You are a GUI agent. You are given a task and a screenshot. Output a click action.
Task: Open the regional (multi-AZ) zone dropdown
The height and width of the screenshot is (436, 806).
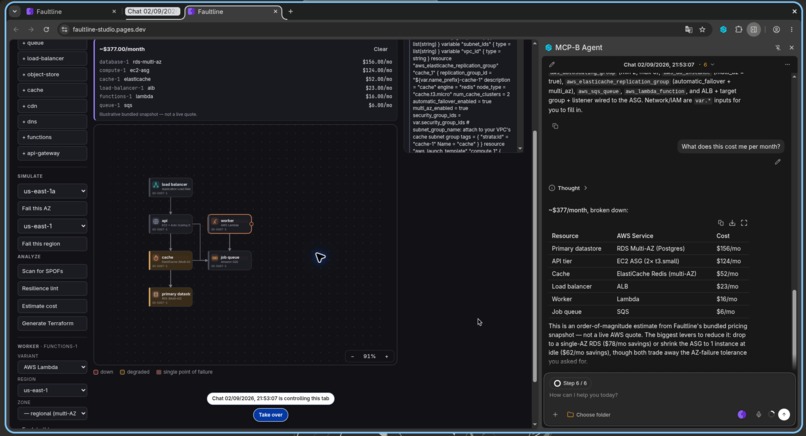point(52,413)
